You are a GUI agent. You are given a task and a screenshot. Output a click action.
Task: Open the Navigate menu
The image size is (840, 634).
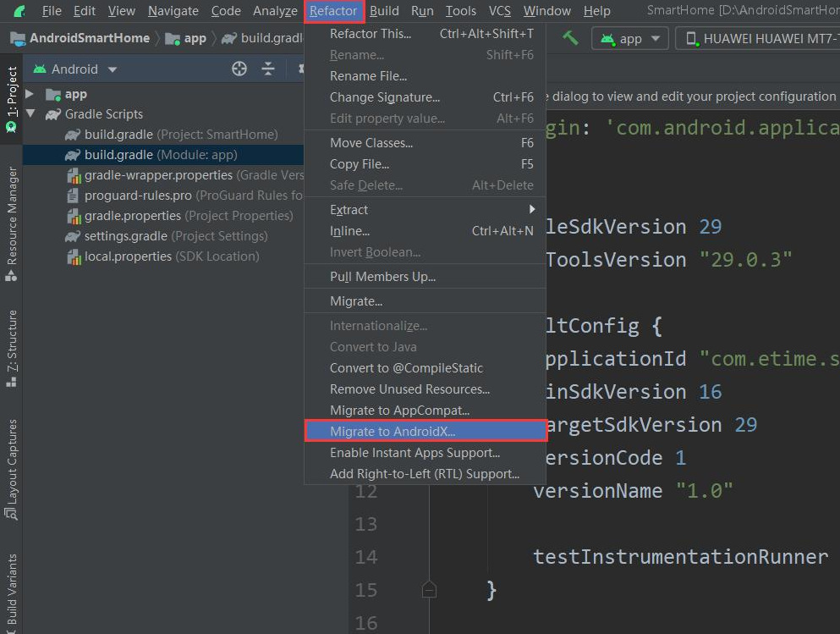tap(173, 11)
